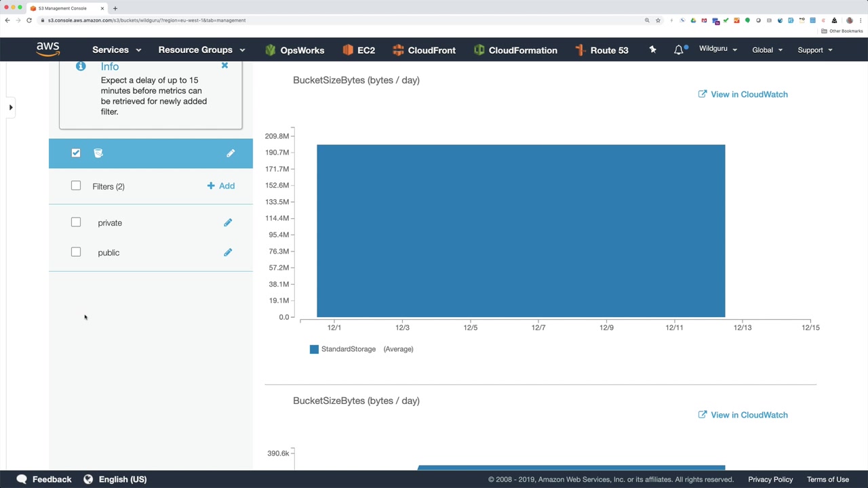Click the StandardStorage legend color swatch
The width and height of the screenshot is (868, 488).
[314, 349]
